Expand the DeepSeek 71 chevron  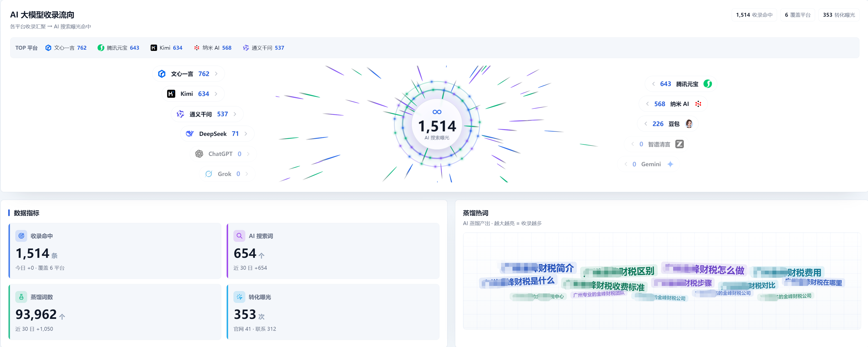[246, 134]
